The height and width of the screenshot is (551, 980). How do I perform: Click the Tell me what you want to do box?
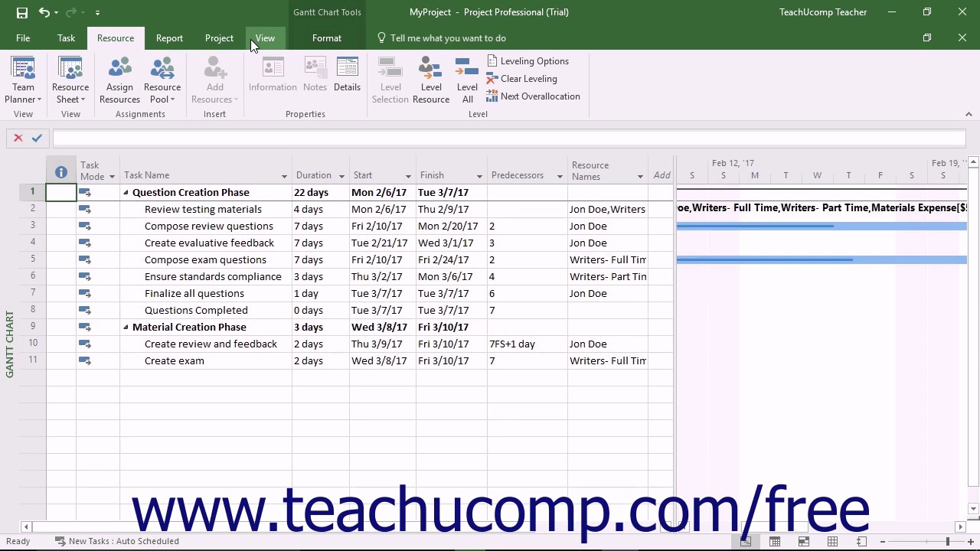pyautogui.click(x=448, y=38)
